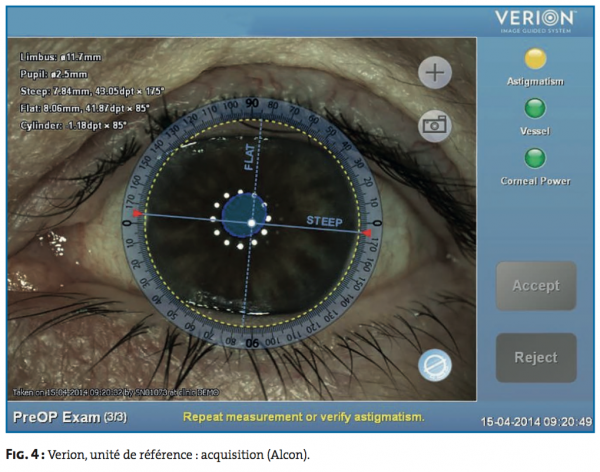600x472 pixels.
Task: Click the green Vessel status indicator
Action: 536,108
